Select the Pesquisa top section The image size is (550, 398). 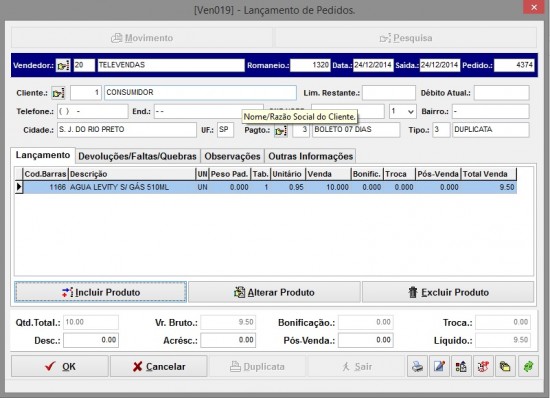(406, 38)
